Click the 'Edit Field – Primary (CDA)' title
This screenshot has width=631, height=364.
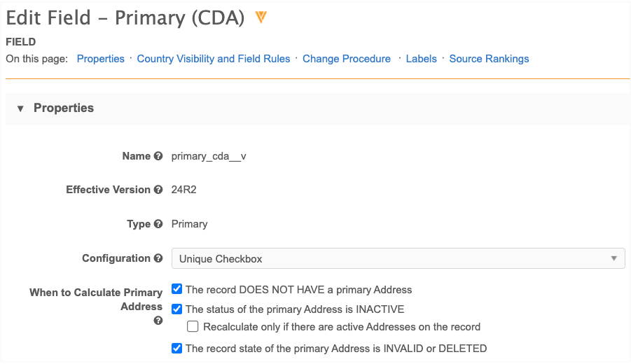coord(125,18)
